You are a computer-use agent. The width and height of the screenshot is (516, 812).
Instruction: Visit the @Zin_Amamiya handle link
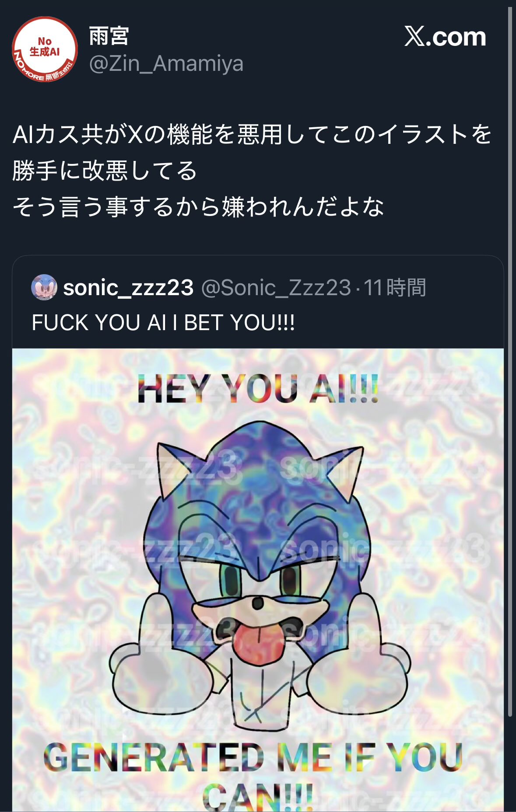[x=166, y=64]
